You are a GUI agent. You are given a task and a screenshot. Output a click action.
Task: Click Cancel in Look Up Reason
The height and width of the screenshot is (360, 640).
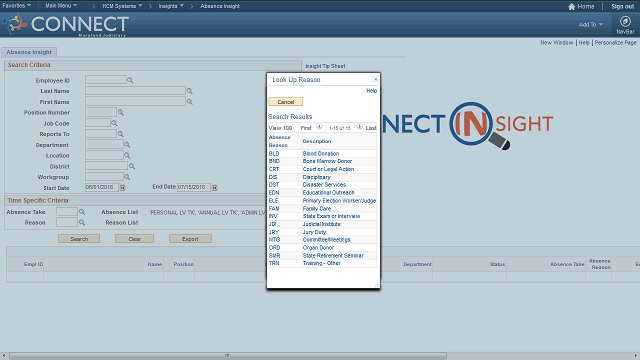(x=285, y=102)
